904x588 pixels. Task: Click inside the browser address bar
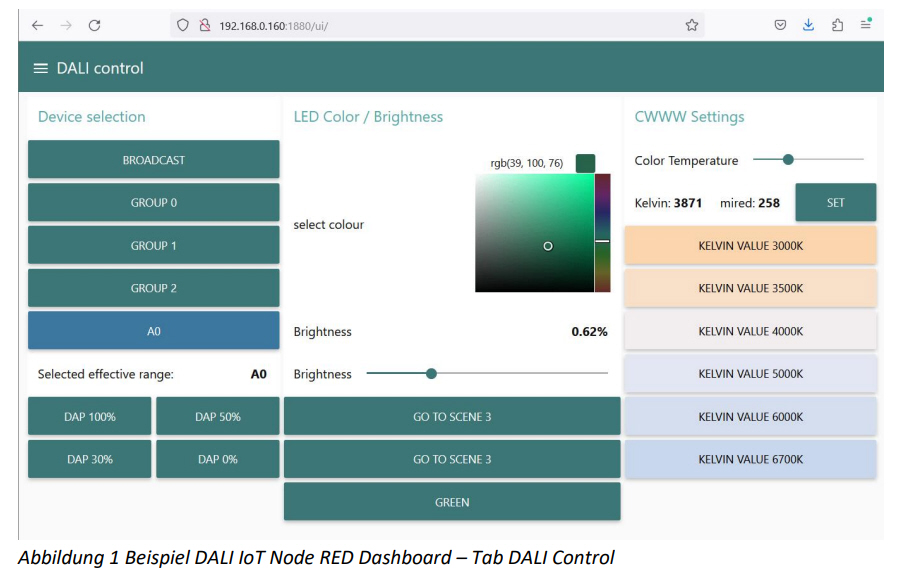click(x=400, y=25)
